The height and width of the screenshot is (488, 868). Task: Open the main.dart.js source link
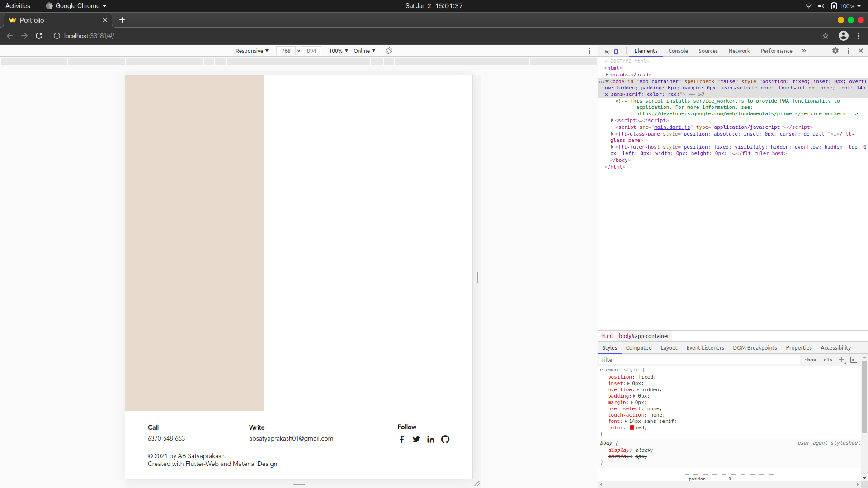[672, 127]
